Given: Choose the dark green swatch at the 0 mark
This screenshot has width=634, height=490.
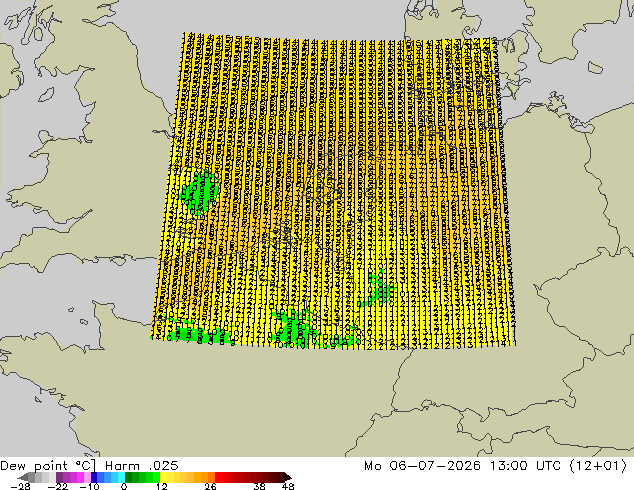Looking at the screenshot, I should tap(129, 477).
